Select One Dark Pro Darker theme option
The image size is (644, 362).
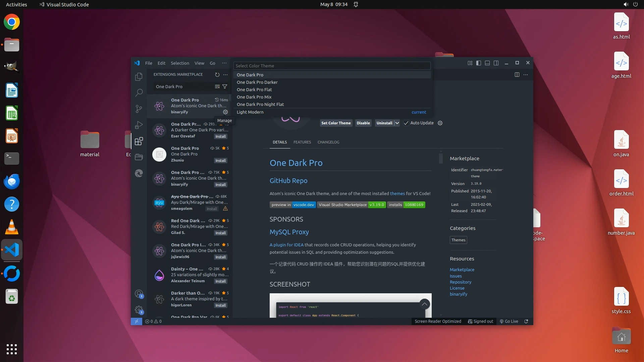[x=257, y=82]
